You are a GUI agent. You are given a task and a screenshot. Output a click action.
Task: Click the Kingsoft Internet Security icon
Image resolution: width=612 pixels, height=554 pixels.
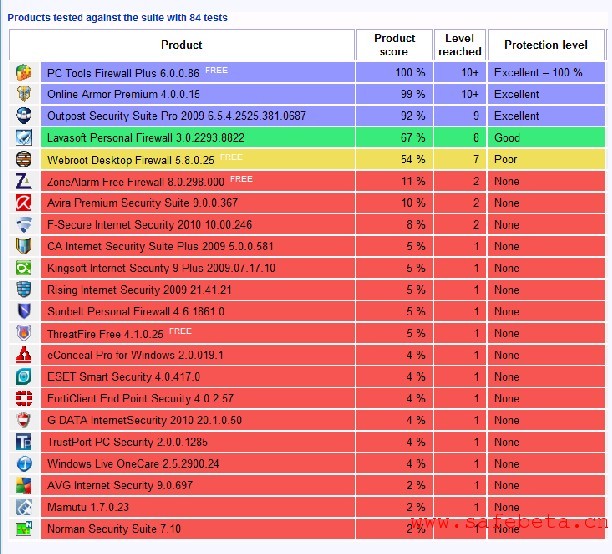[x=24, y=268]
